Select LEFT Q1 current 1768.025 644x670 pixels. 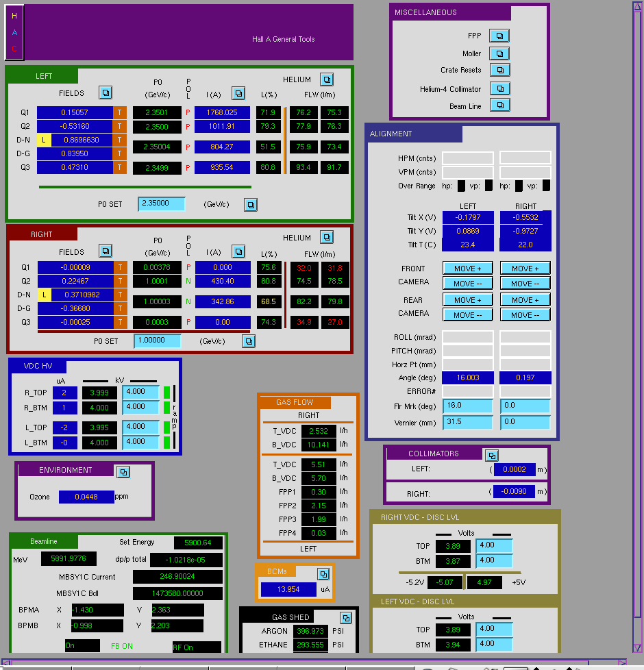[x=222, y=112]
